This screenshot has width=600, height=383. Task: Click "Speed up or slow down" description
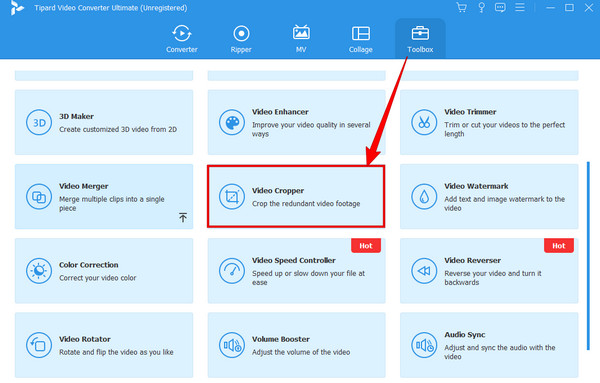[308, 278]
